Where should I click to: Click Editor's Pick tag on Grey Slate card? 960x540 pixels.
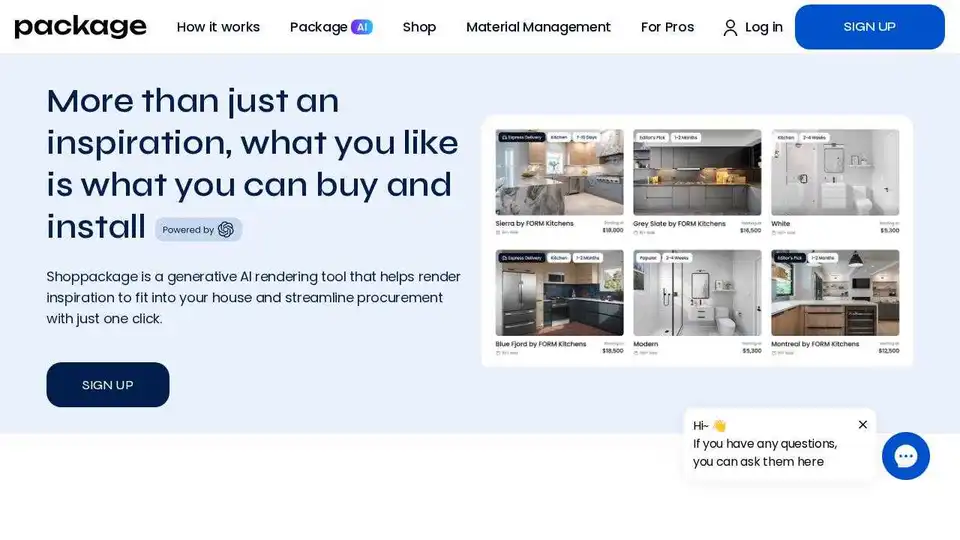pos(652,138)
